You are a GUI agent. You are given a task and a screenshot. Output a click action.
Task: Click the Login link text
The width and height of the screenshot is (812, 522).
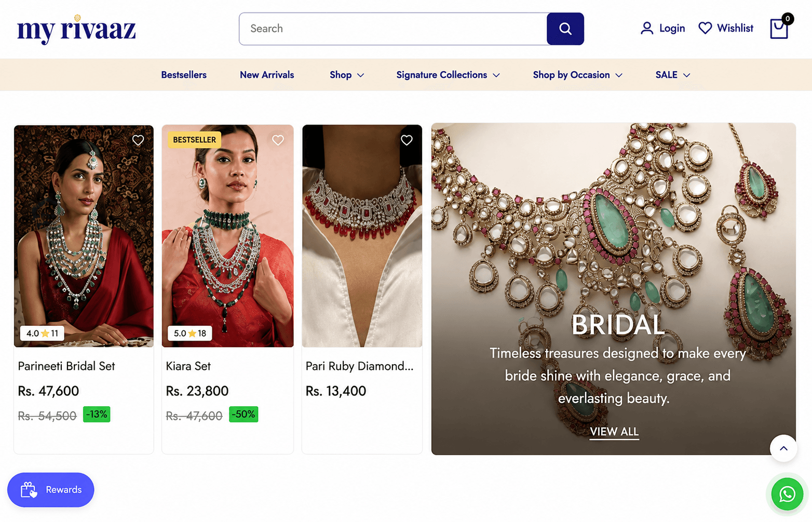point(672,29)
